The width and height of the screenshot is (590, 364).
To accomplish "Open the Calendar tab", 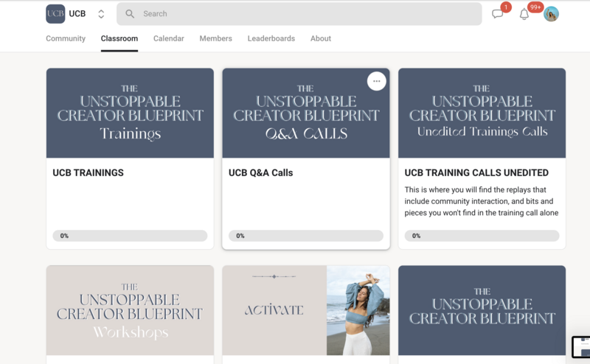I will pos(169,38).
